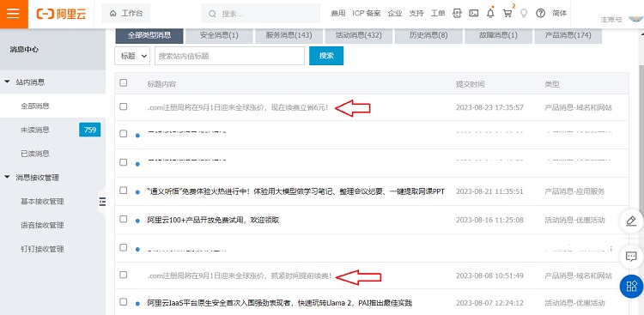Click the lightbulb icon
This screenshot has width=644, height=315.
click(x=524, y=13)
